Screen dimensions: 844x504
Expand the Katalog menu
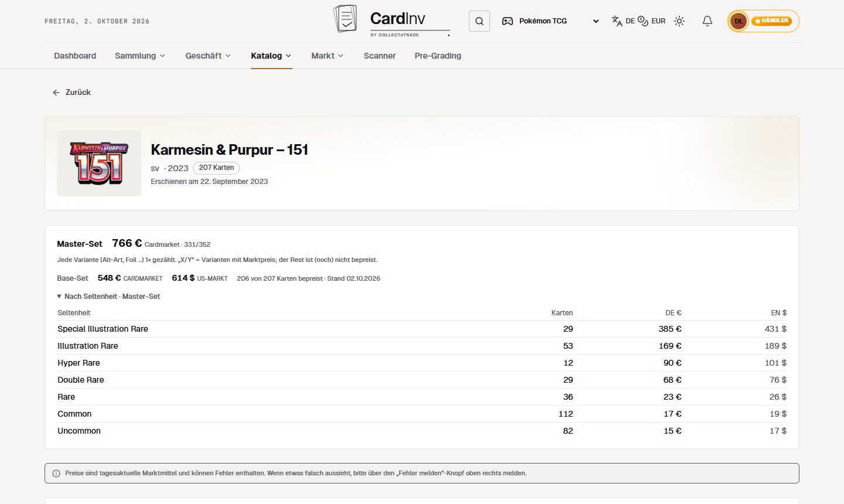pyautogui.click(x=271, y=56)
